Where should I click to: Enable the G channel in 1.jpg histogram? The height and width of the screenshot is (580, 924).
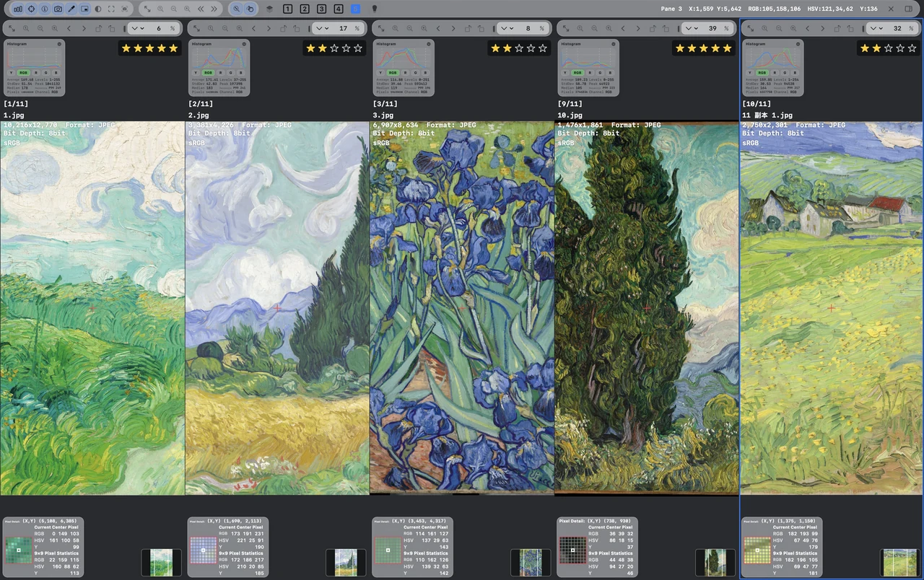(x=47, y=72)
